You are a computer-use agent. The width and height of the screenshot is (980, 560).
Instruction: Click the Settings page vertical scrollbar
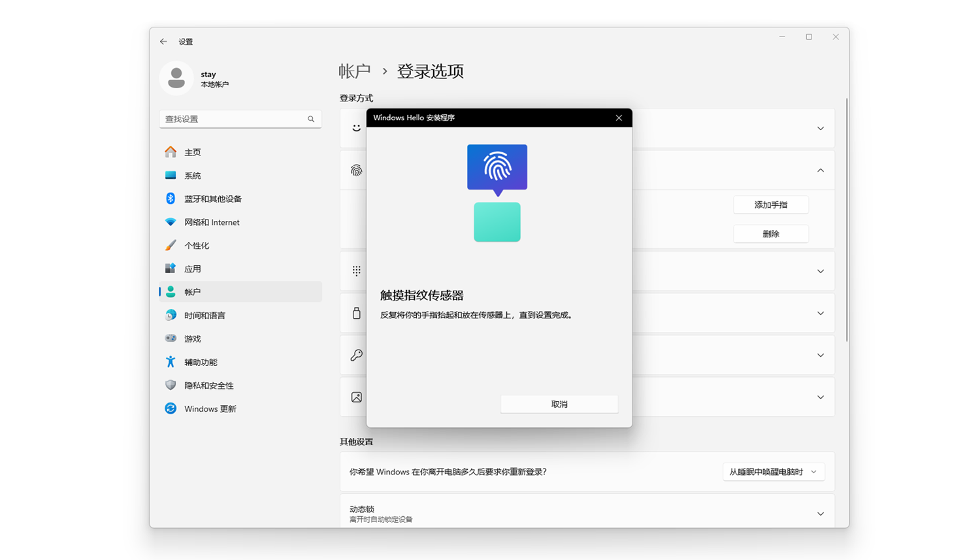coord(847,220)
